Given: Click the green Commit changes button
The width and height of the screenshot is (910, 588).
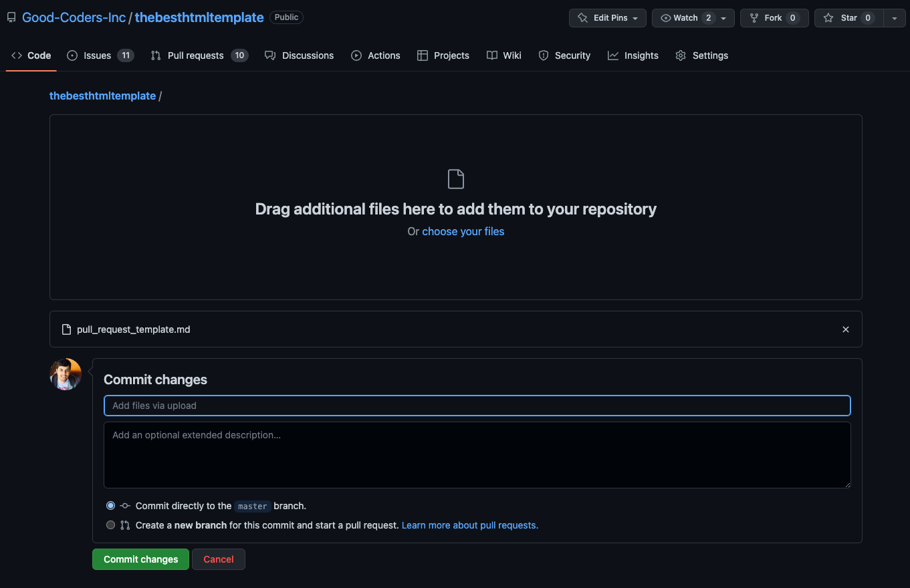Looking at the screenshot, I should pos(141,559).
